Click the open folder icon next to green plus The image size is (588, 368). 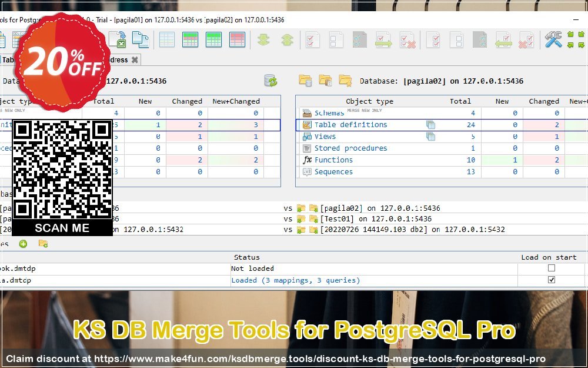click(43, 244)
